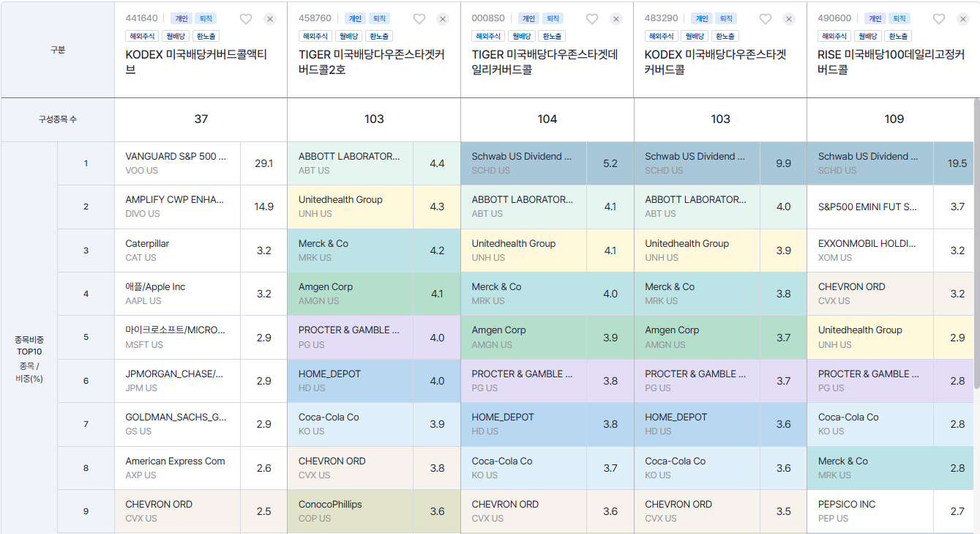Click the 5.2 weight for Schwab US Dividend

pyautogui.click(x=610, y=163)
